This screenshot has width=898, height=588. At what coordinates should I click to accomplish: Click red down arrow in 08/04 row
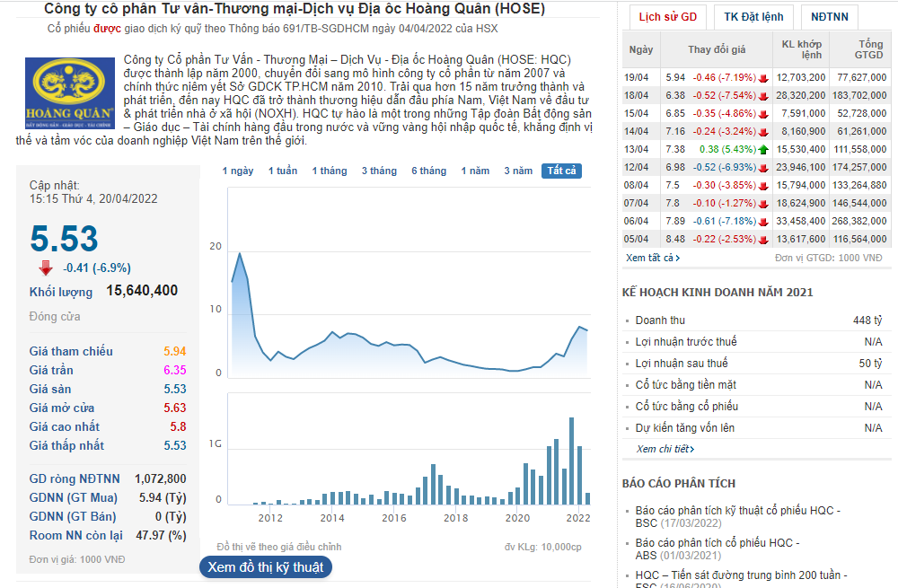tap(762, 186)
